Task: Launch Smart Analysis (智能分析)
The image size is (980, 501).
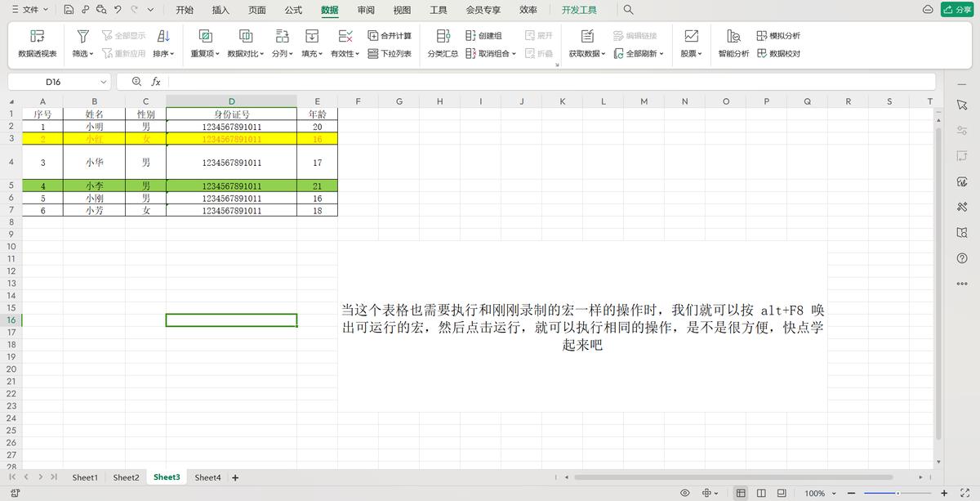Action: point(733,44)
